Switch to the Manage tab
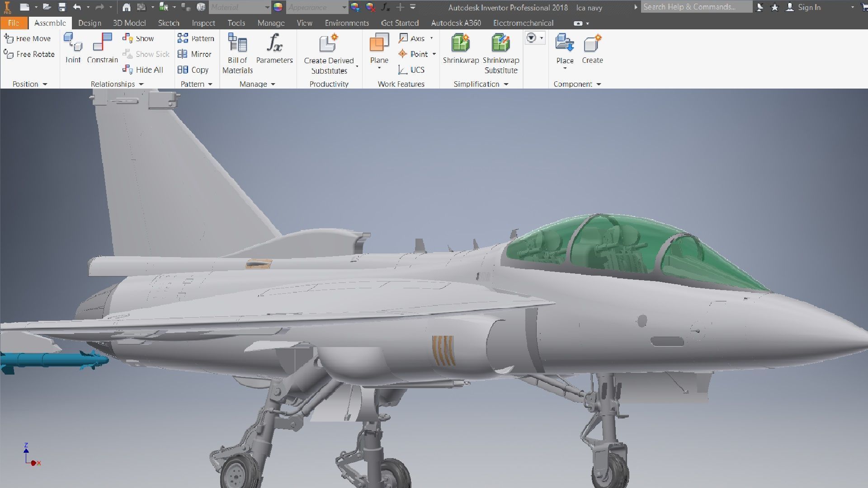 click(271, 23)
